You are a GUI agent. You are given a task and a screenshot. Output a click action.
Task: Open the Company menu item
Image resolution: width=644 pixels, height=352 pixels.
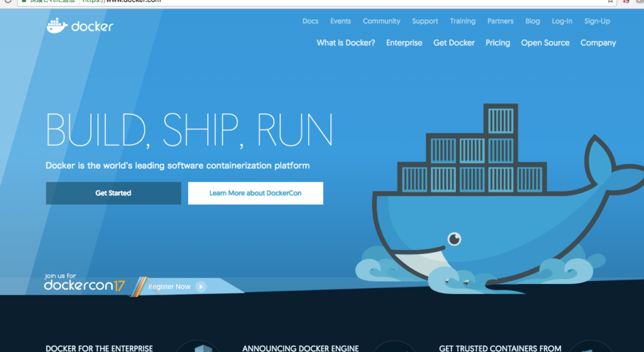[598, 43]
